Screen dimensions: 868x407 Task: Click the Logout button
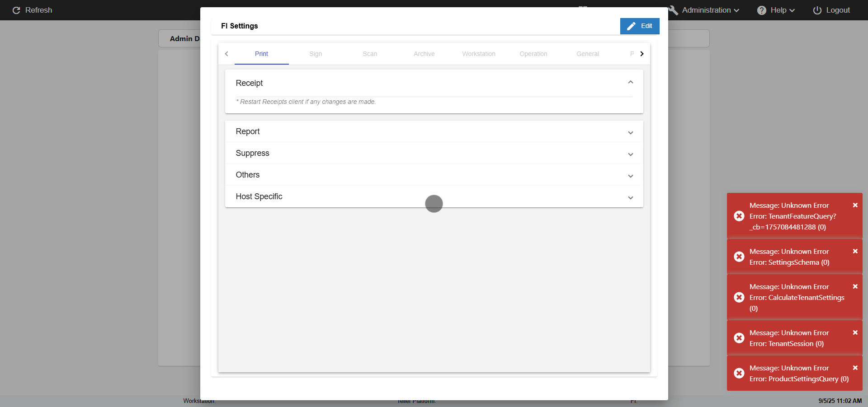831,10
